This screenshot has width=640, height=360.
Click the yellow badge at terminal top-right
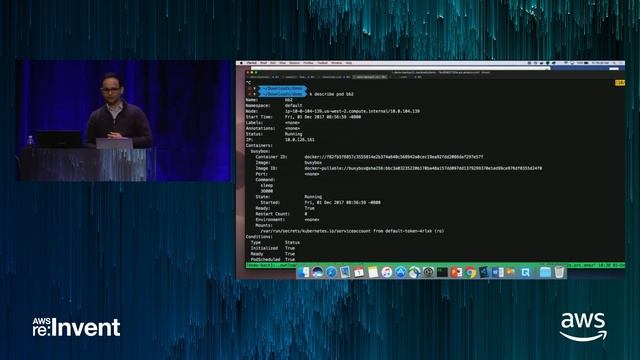pos(620,83)
